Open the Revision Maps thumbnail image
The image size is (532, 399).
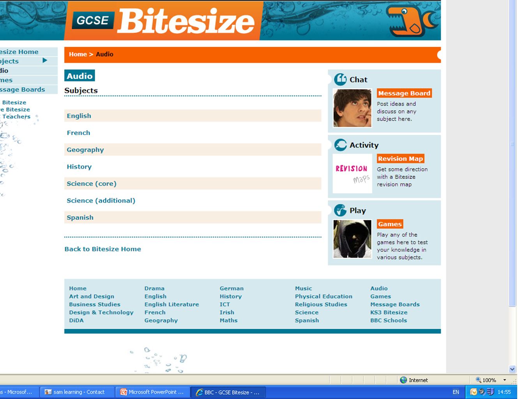coord(352,173)
